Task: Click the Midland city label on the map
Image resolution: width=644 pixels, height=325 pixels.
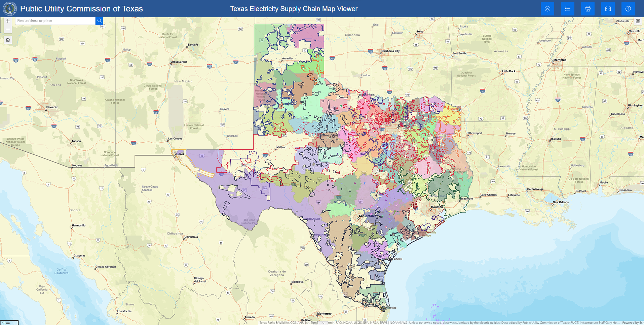Action: point(281,147)
